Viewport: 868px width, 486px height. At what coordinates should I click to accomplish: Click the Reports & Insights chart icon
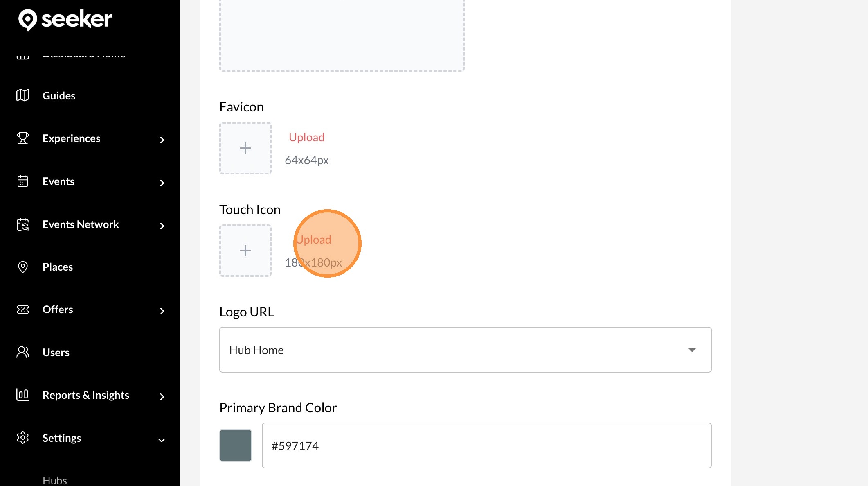[23, 395]
